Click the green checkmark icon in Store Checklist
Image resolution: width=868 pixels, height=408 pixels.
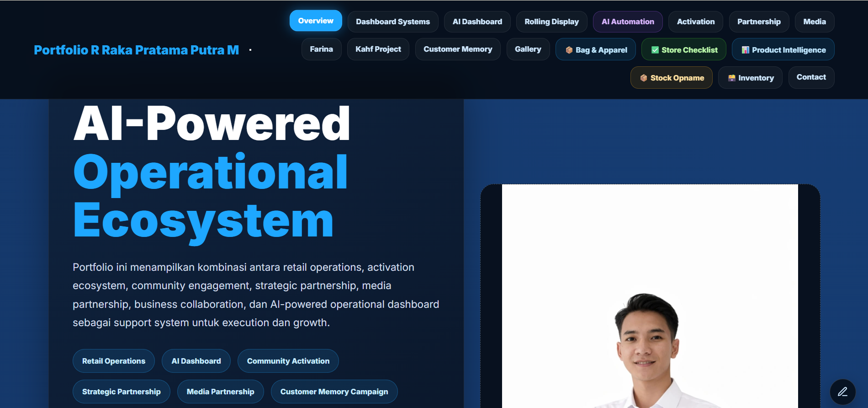[x=655, y=50]
